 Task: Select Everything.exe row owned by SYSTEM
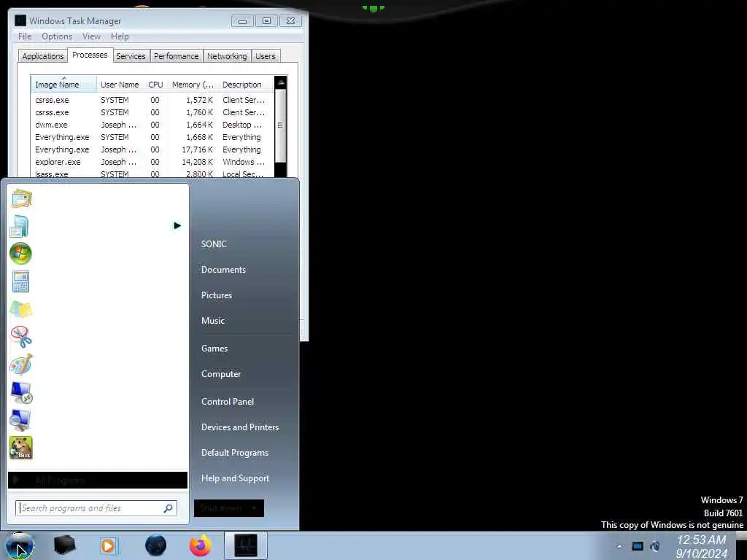pyautogui.click(x=152, y=137)
